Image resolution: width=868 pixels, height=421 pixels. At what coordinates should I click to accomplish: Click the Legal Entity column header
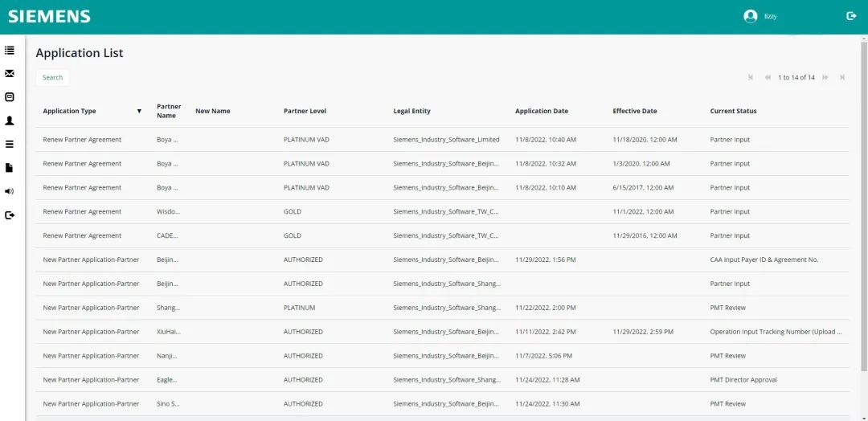click(x=411, y=111)
